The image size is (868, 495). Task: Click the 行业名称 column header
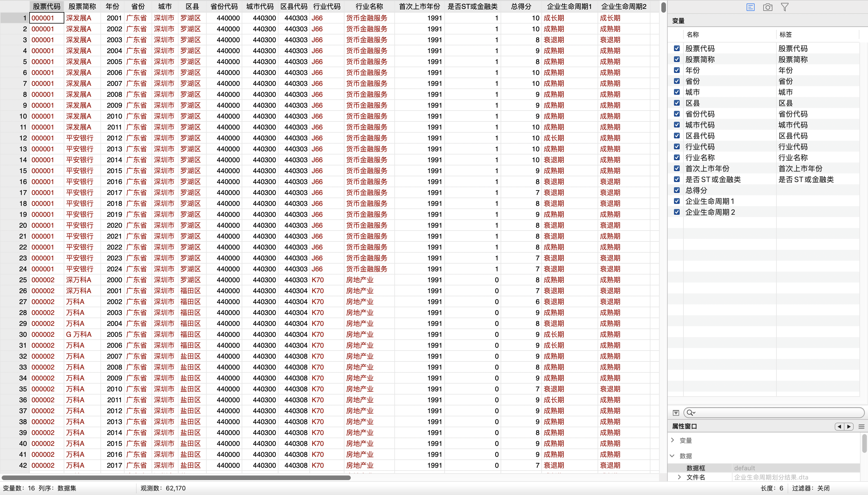[x=369, y=6]
